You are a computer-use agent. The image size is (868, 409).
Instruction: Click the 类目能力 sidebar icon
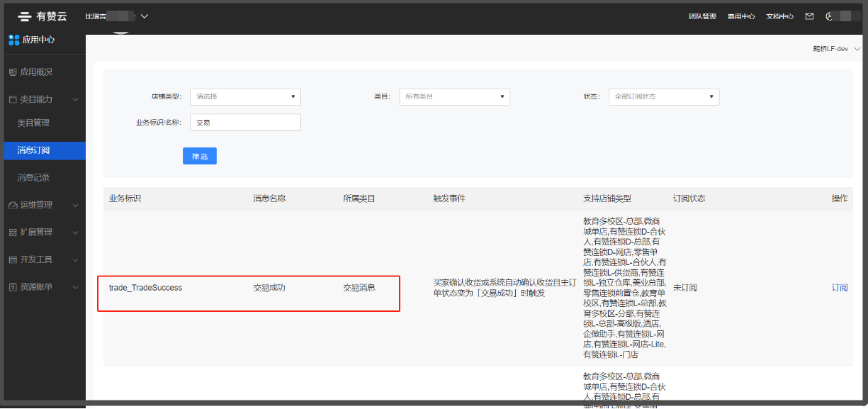(13, 99)
